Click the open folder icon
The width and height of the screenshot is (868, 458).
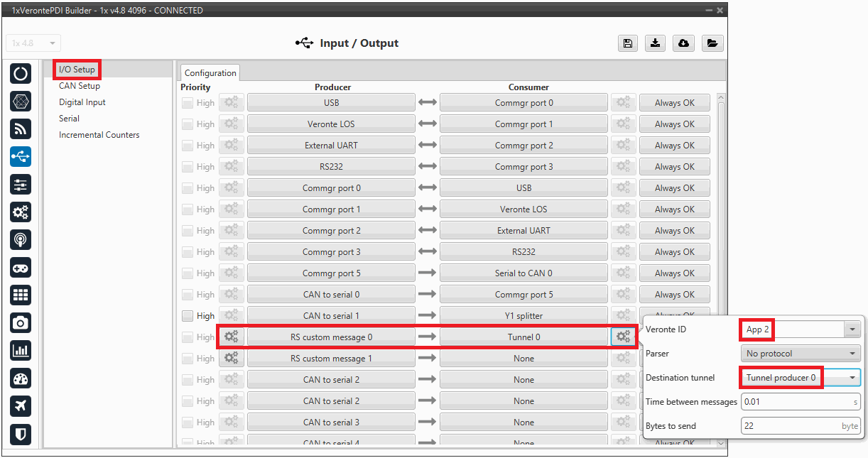(x=712, y=43)
